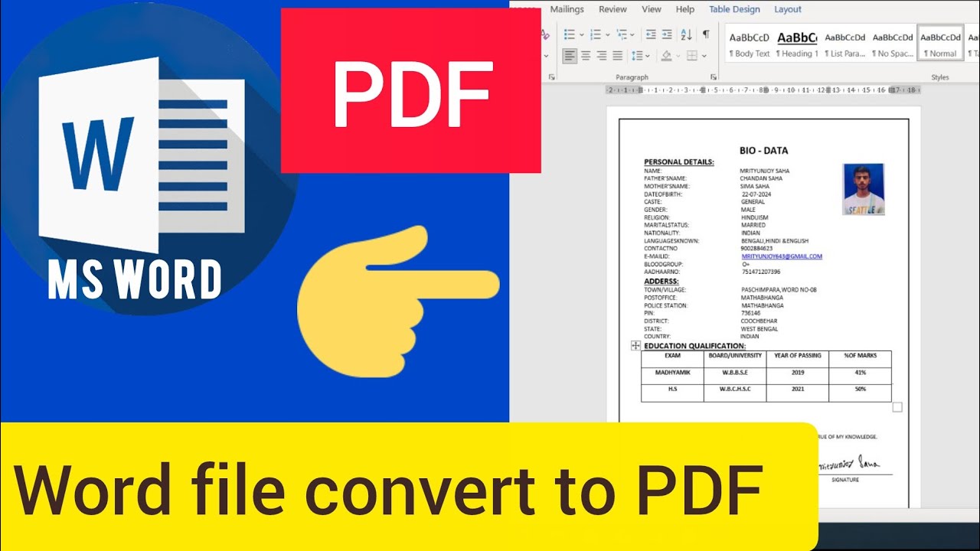Open the Help tab
Screen dimensions: 980x551
coord(685,9)
